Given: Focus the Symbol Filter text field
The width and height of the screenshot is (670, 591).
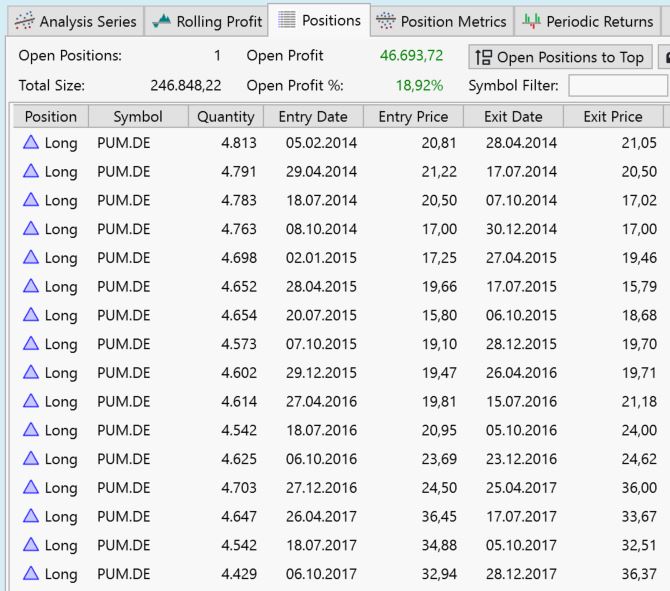Looking at the screenshot, I should [617, 86].
